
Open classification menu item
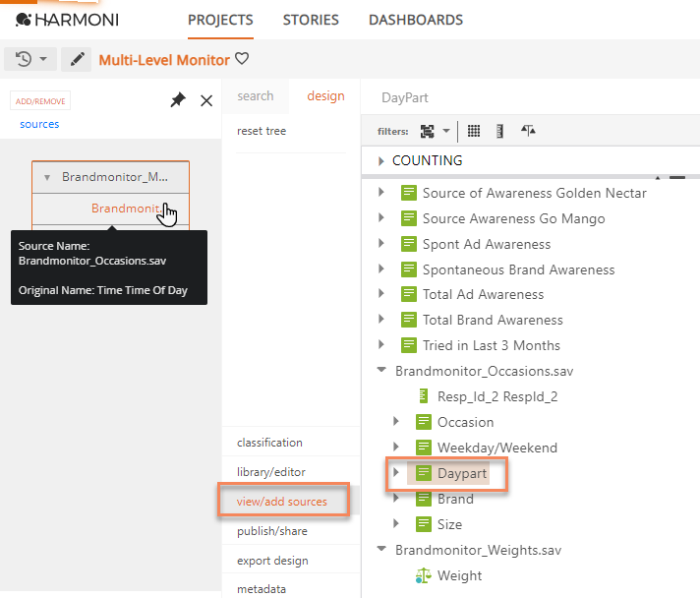tap(269, 443)
